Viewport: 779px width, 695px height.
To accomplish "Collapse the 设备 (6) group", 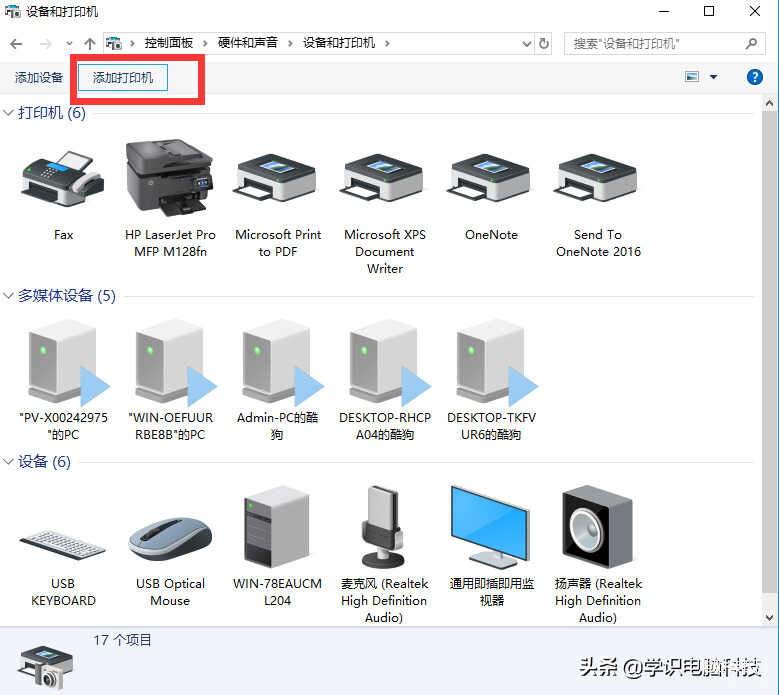I will coord(8,462).
